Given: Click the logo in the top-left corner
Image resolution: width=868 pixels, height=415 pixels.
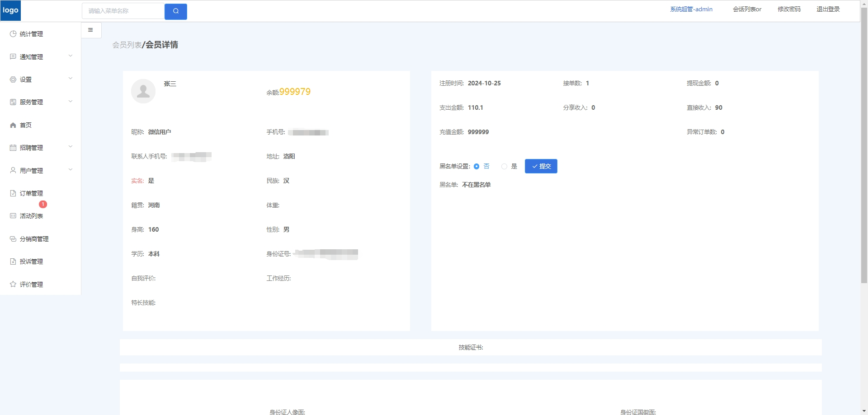Looking at the screenshot, I should click(10, 10).
